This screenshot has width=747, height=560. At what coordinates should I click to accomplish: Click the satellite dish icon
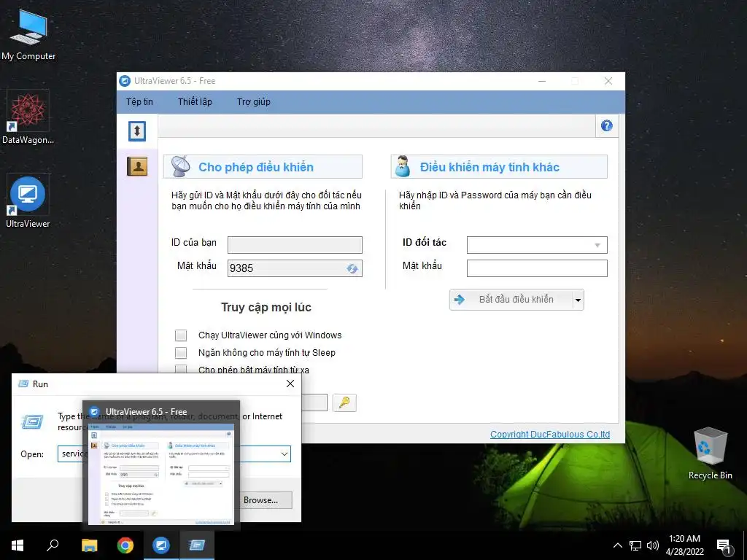[181, 167]
